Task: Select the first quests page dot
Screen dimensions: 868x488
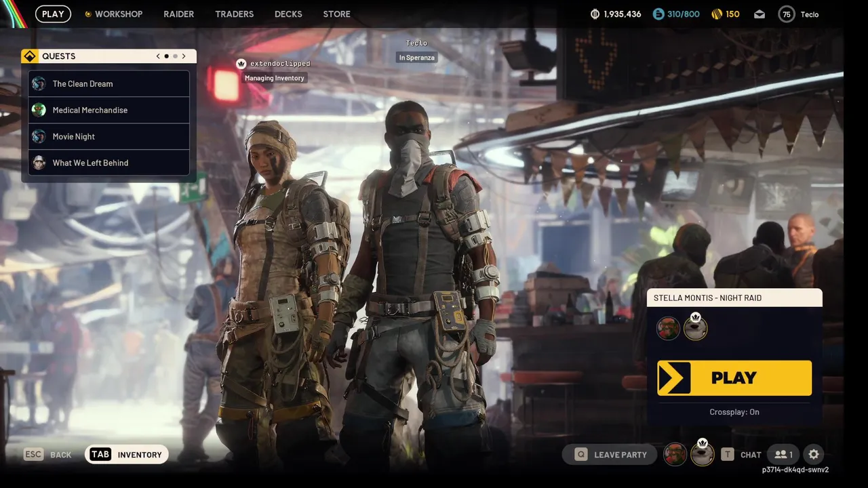Action: 167,56
